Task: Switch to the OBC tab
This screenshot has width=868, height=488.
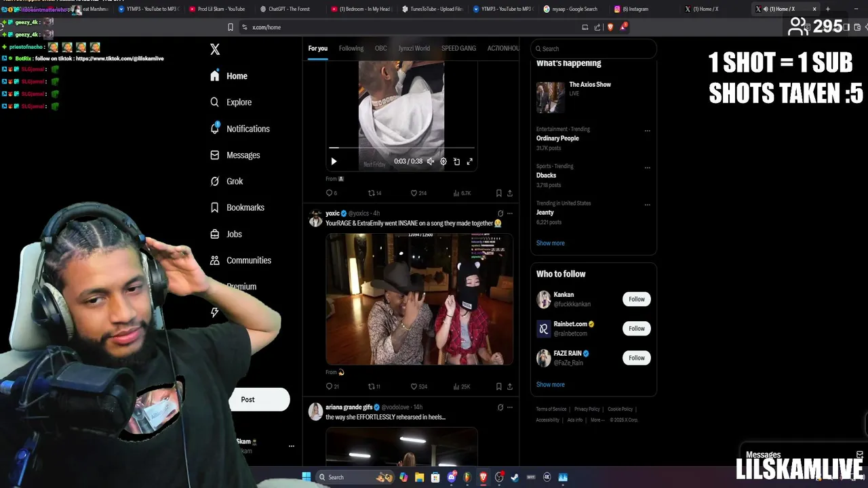Action: (381, 48)
